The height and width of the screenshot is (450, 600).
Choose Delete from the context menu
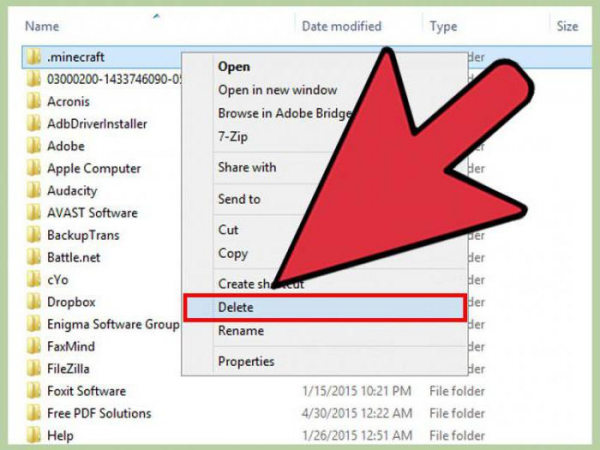(x=325, y=307)
